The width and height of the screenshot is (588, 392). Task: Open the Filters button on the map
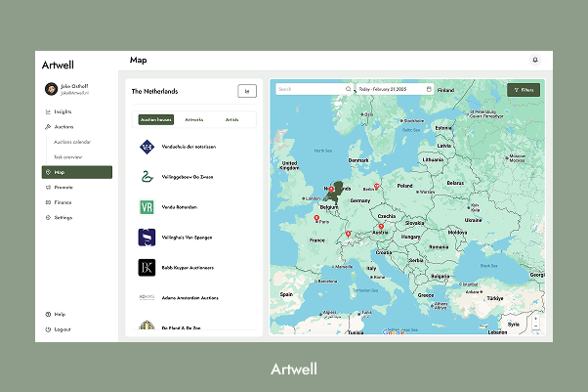pyautogui.click(x=524, y=90)
